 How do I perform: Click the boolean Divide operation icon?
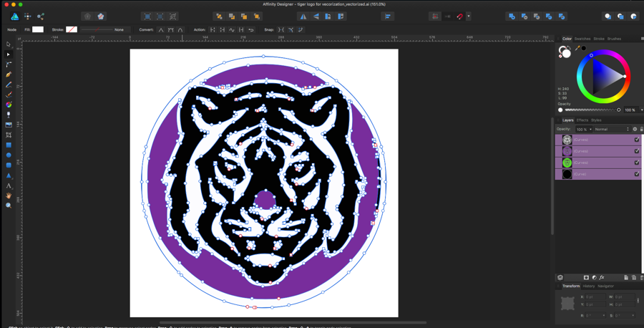click(562, 16)
